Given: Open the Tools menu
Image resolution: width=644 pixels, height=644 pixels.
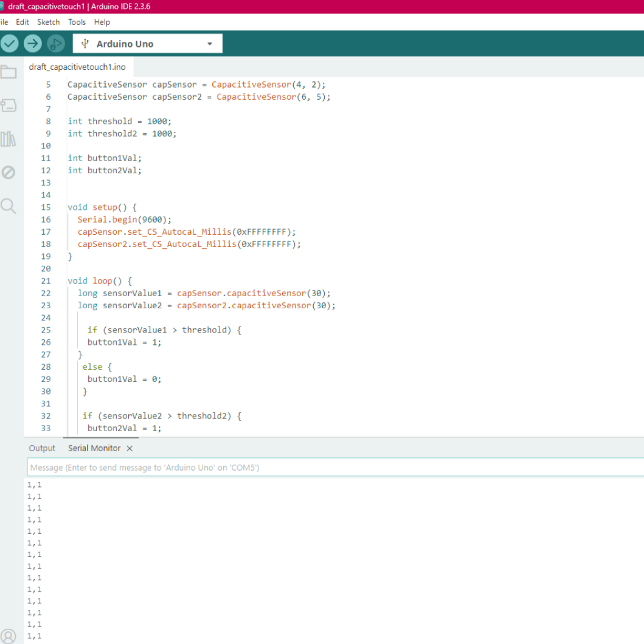Looking at the screenshot, I should tap(77, 22).
